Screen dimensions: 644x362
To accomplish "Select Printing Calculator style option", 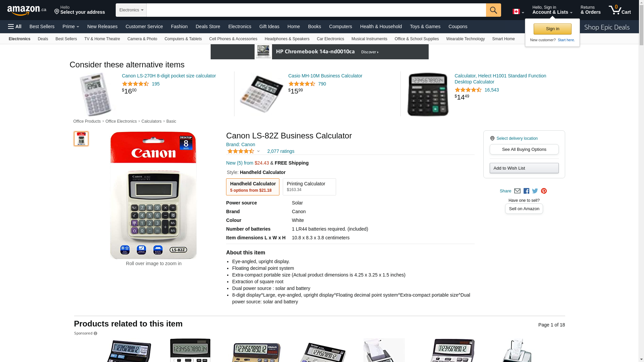I will 309,187.
